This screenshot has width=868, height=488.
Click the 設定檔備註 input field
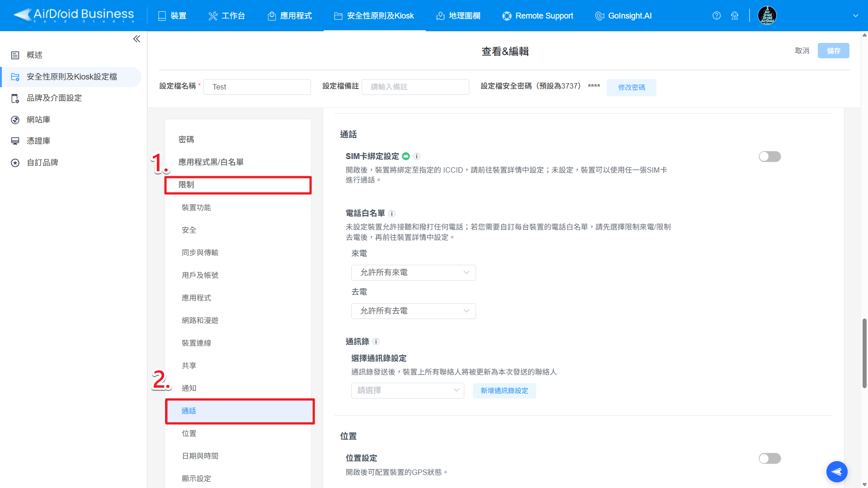coord(415,87)
